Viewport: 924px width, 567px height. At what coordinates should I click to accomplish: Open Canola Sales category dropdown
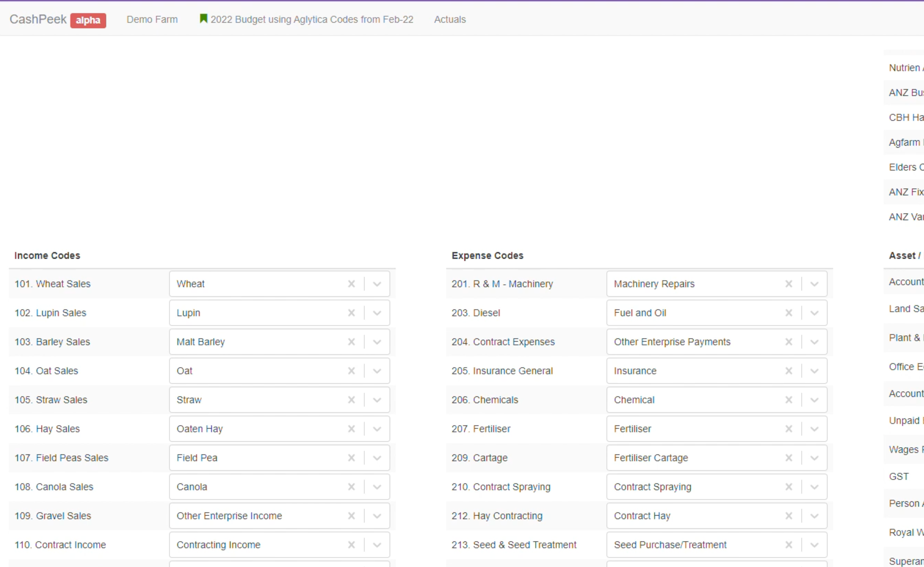pos(377,487)
